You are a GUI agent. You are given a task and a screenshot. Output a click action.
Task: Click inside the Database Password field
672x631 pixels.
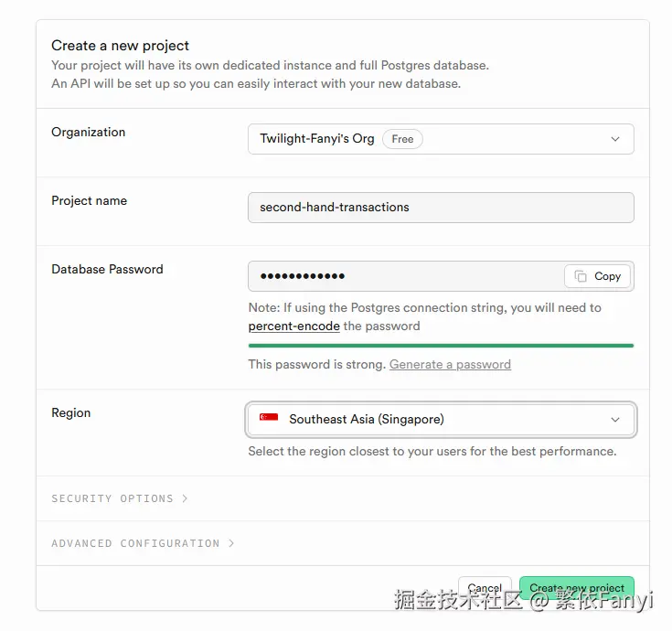[x=402, y=276]
